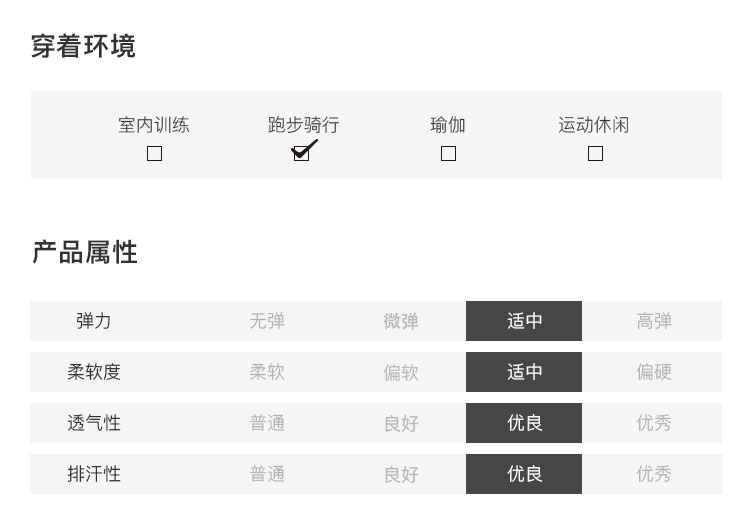
Task: Pick the 高弹 elasticity option
Action: [x=654, y=321]
